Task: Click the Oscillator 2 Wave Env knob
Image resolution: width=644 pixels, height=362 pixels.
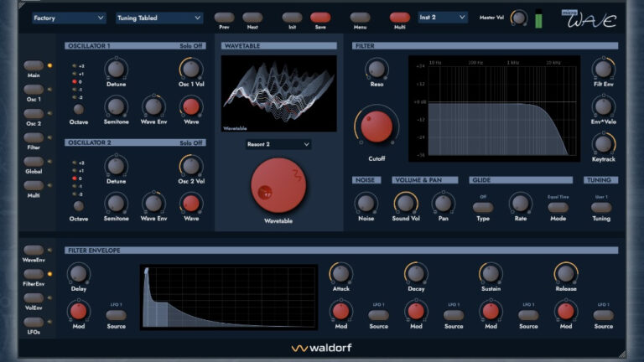Action: click(x=153, y=204)
